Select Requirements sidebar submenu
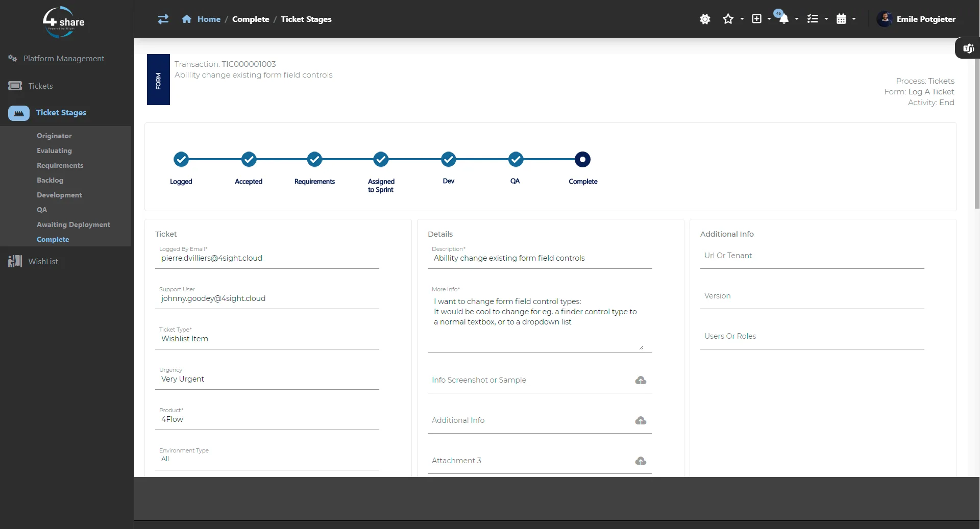The width and height of the screenshot is (980, 529). click(x=60, y=165)
